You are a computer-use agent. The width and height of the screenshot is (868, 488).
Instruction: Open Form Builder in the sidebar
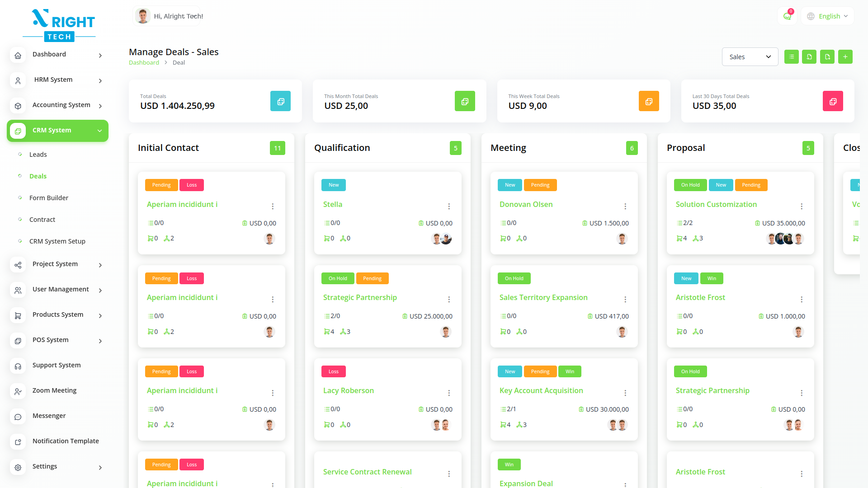pyautogui.click(x=49, y=198)
